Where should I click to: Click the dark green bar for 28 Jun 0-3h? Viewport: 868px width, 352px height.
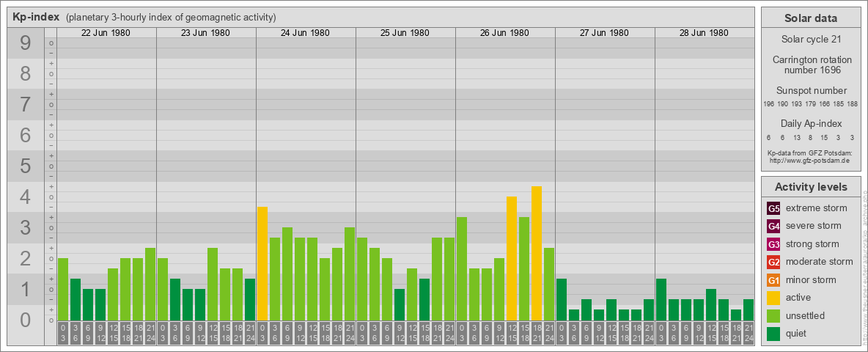[661, 299]
